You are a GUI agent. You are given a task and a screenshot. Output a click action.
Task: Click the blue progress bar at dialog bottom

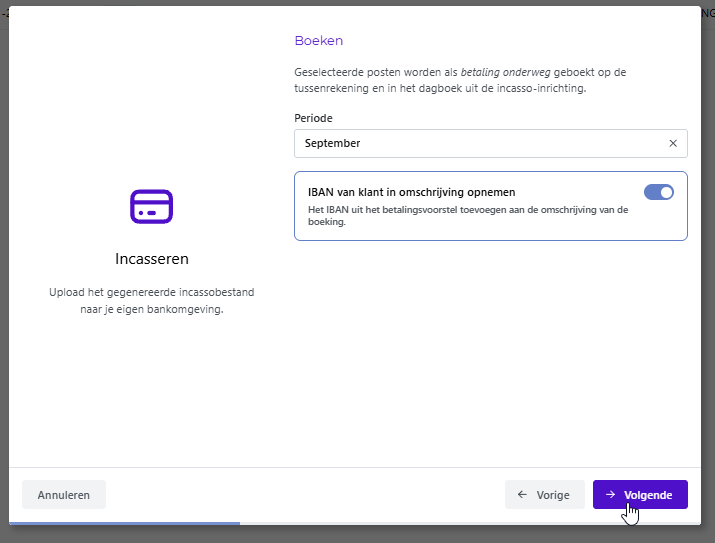pyautogui.click(x=124, y=523)
